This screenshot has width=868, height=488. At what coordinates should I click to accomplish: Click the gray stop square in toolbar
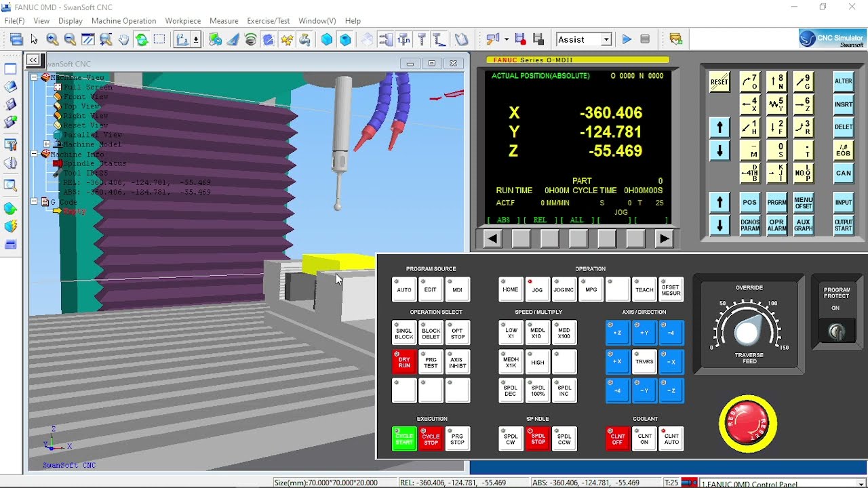645,39
